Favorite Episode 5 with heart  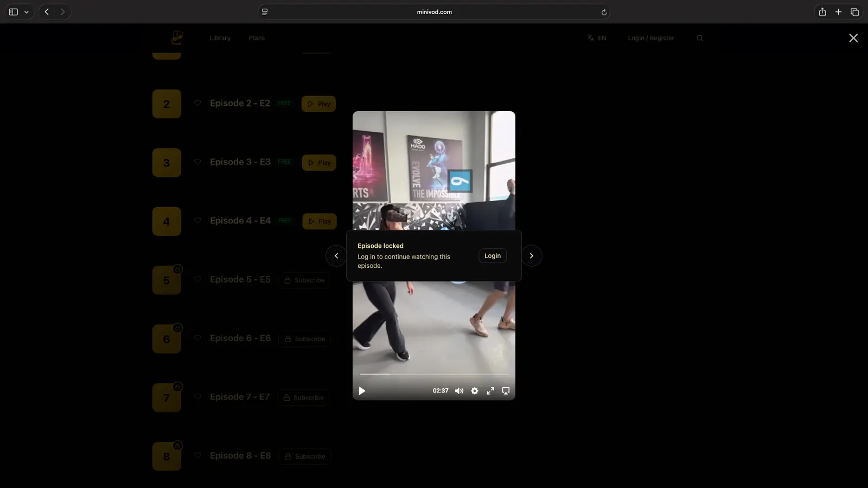tap(197, 279)
